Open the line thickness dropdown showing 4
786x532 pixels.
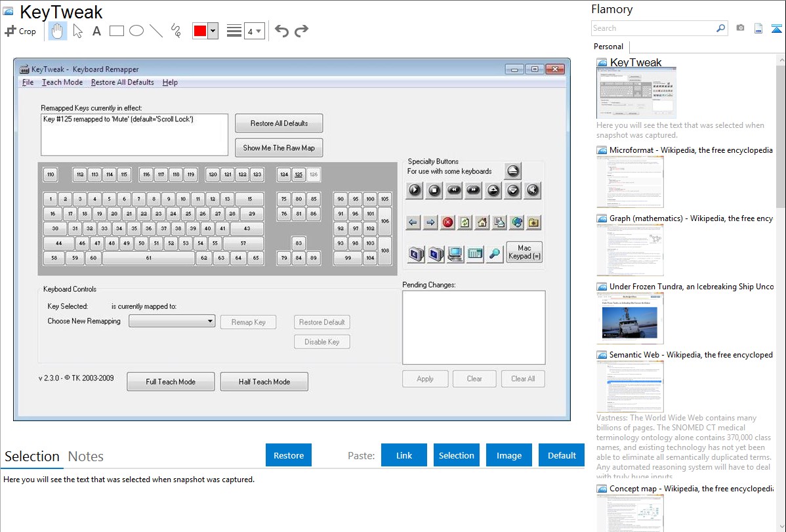(254, 31)
